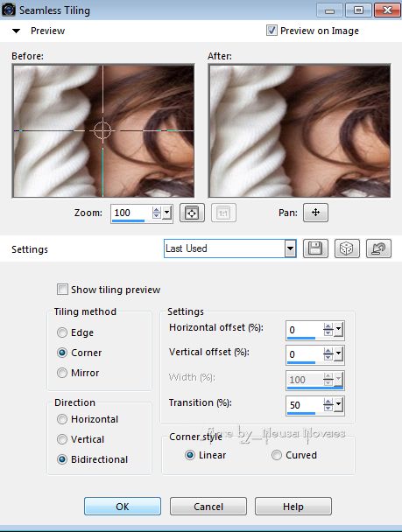Open the Last Used presets dropdown
The width and height of the screenshot is (402, 532).
click(x=290, y=248)
